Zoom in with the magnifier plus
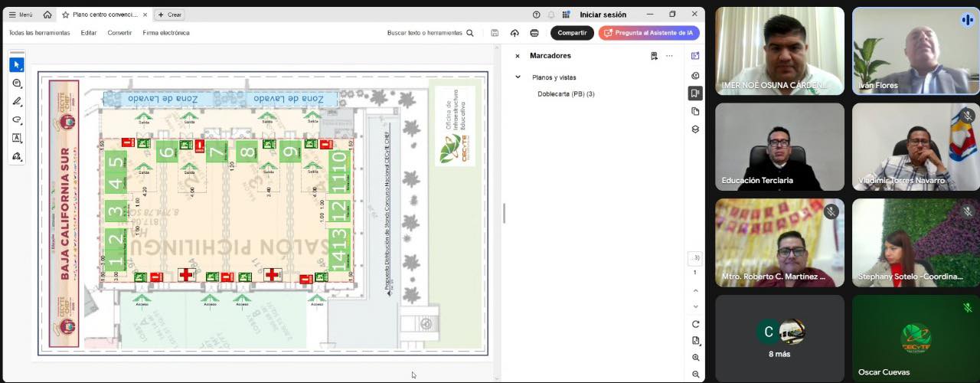 (695, 358)
